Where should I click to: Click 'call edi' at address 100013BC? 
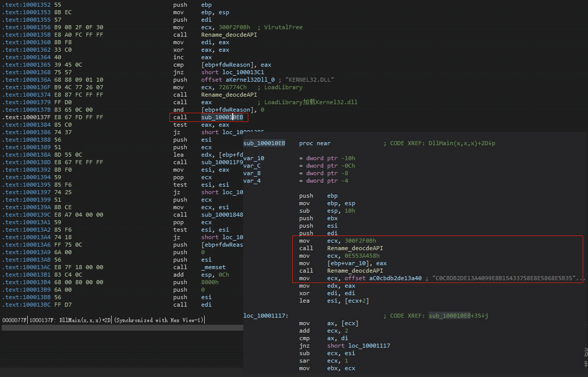[x=193, y=305]
